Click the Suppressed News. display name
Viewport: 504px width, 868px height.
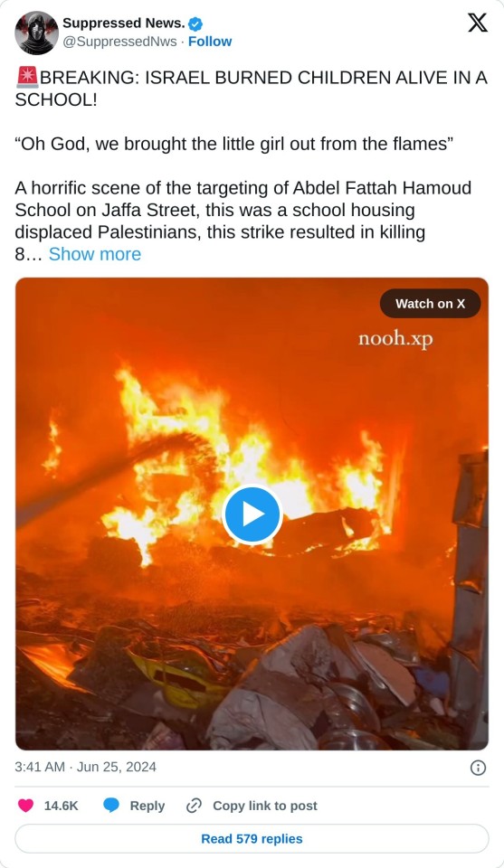click(123, 24)
